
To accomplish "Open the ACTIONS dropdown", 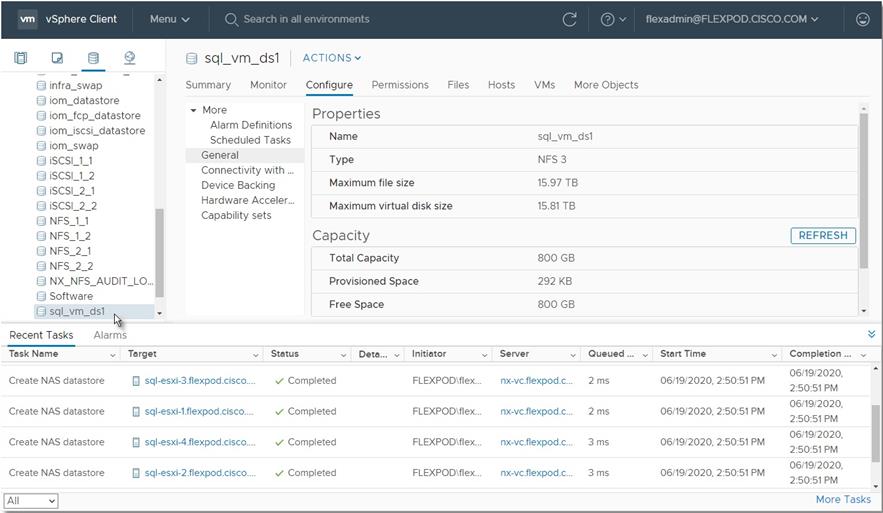I will [x=332, y=58].
